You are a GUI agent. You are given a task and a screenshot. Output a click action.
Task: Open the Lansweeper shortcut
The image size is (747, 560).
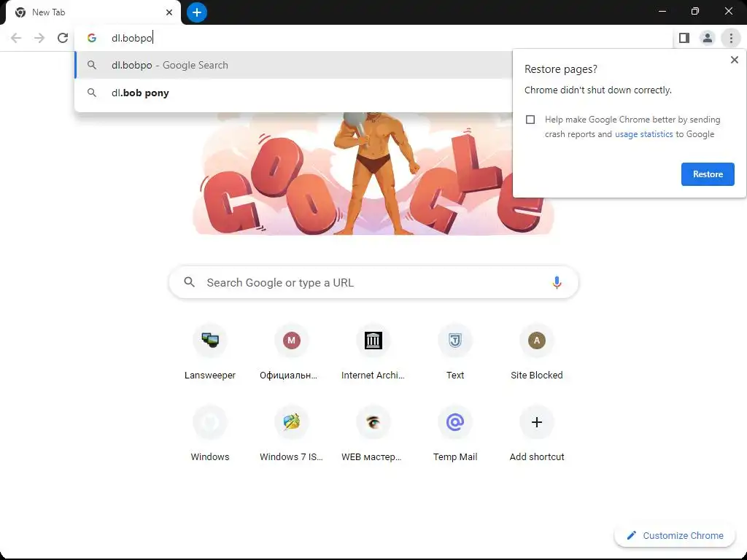pos(210,353)
